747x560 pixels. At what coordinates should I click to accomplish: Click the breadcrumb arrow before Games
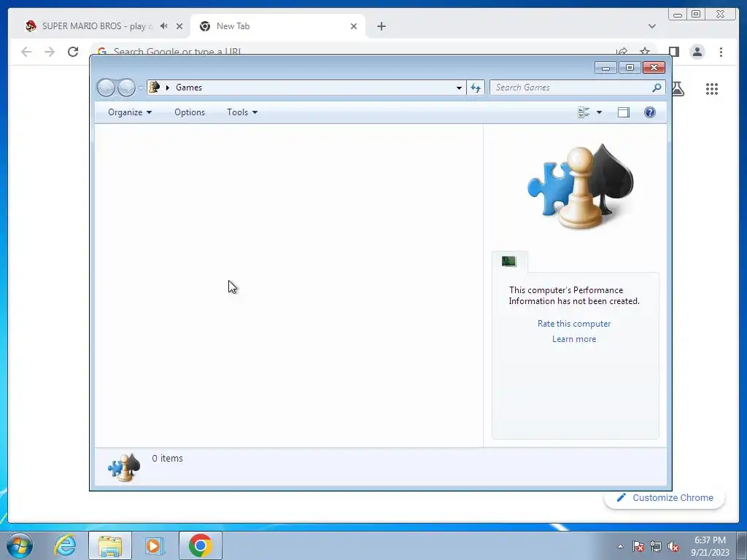pos(168,87)
